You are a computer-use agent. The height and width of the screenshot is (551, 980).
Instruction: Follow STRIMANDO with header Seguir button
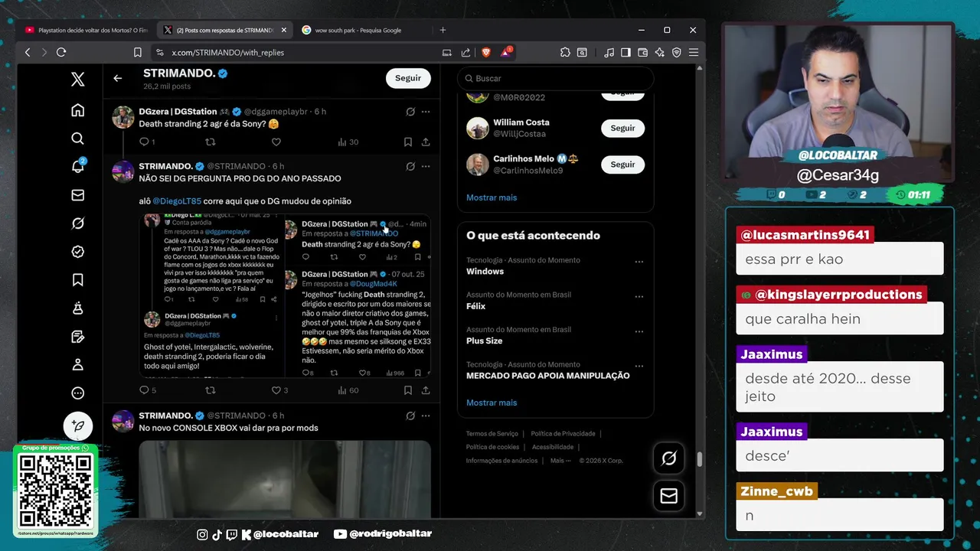tap(408, 78)
